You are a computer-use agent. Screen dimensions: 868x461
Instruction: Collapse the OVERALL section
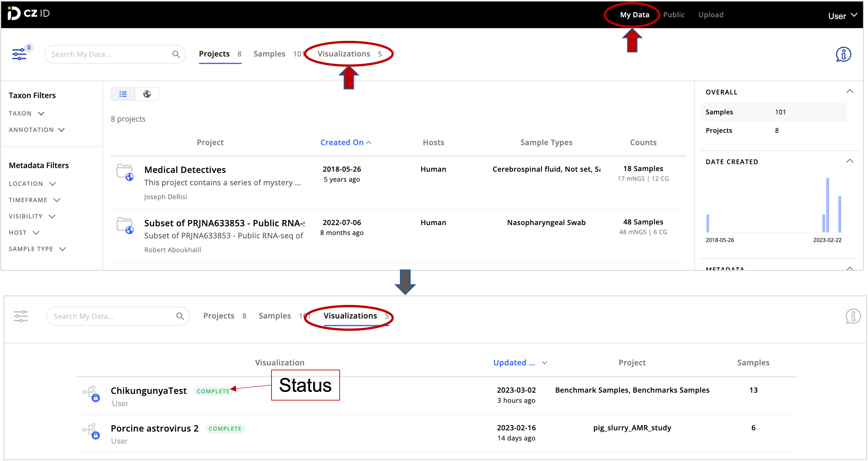click(x=849, y=91)
